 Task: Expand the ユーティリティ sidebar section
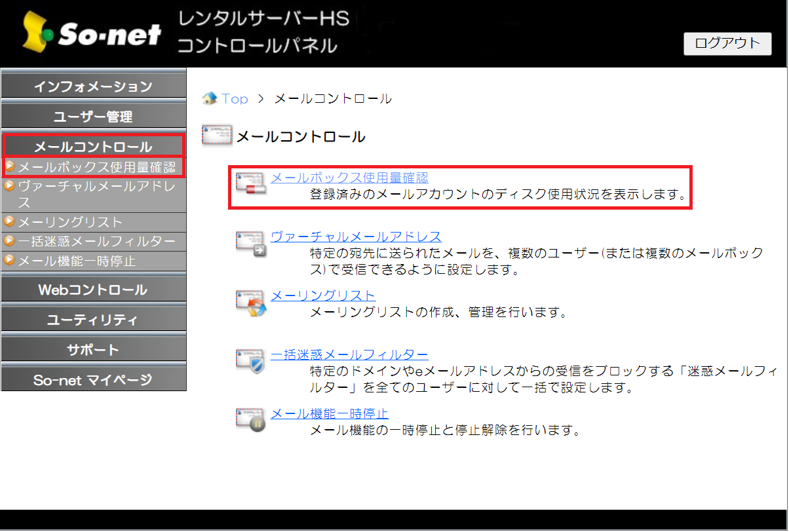coord(93,320)
